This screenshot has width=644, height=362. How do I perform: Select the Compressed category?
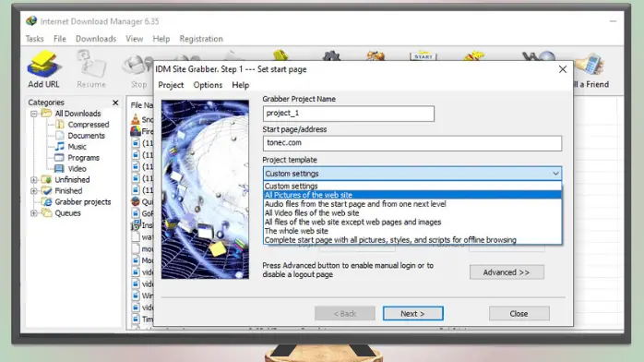tap(89, 125)
